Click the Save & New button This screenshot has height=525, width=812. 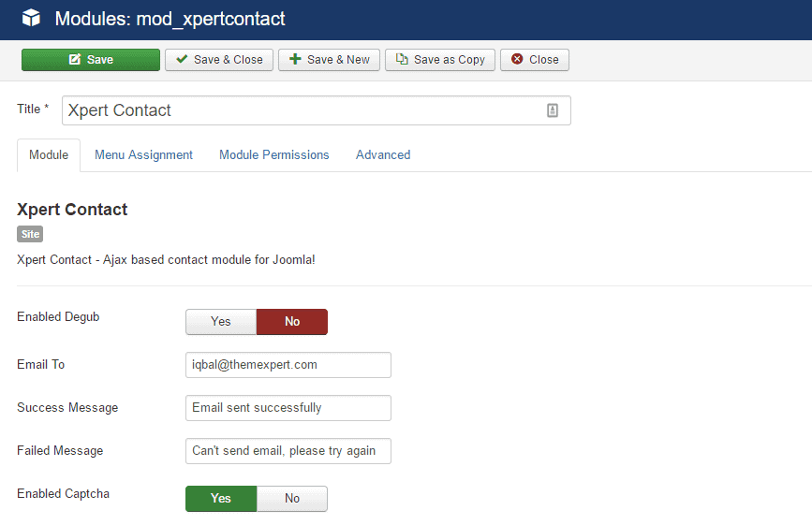(x=328, y=60)
